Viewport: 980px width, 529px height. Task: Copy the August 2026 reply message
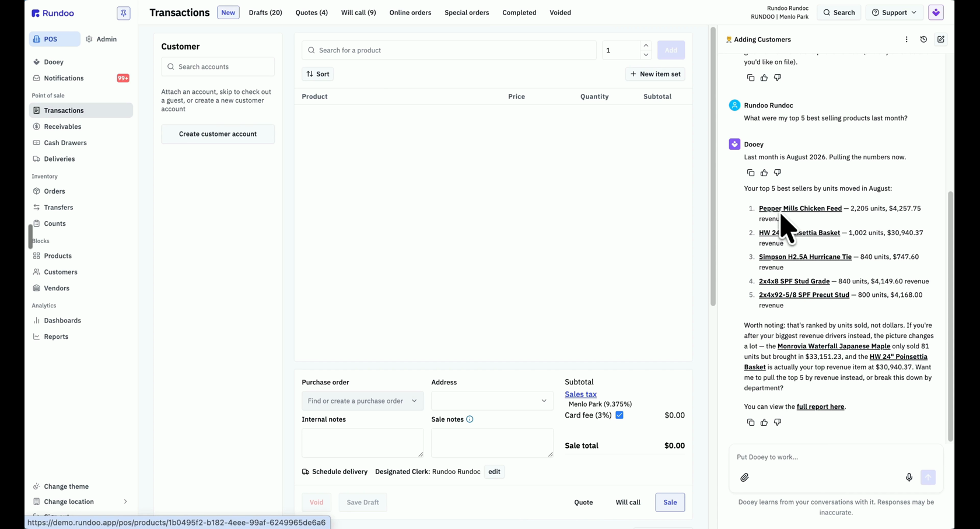[751, 173]
